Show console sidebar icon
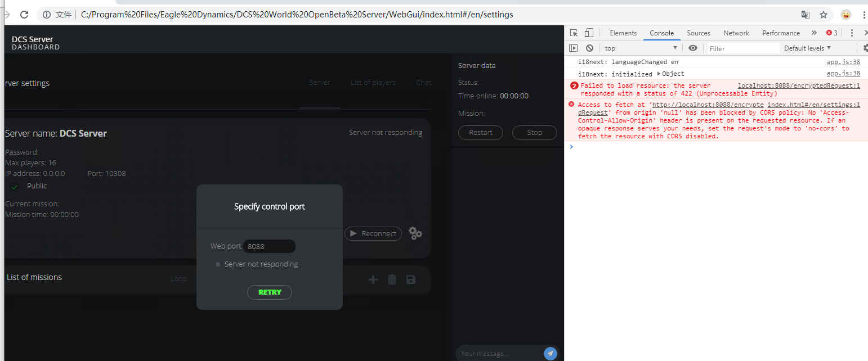This screenshot has height=361, width=868. click(573, 48)
